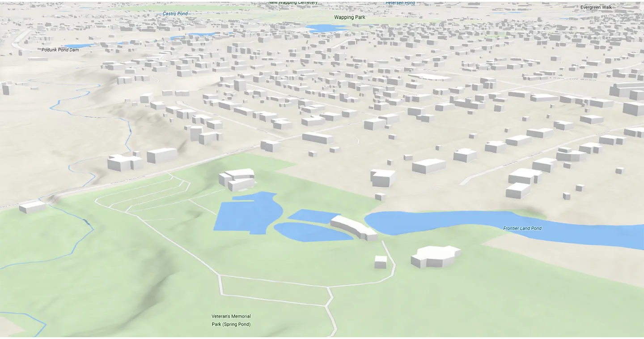Select Veteran's Memorial Park (Spring Pond) label

coord(231,320)
